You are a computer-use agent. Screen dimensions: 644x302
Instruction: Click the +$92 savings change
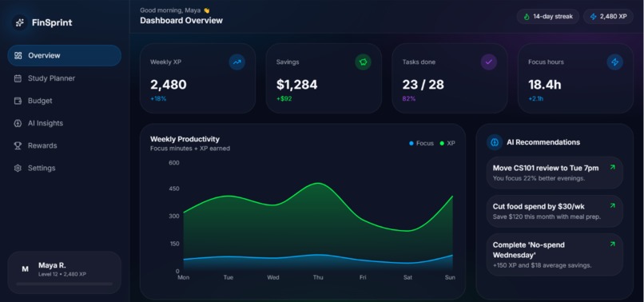[x=284, y=98]
